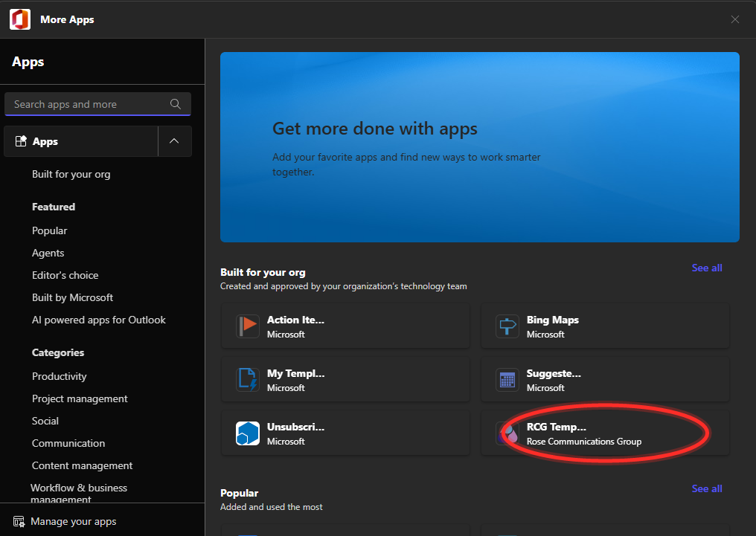The image size is (756, 536).
Task: Open AI powered apps for Outlook
Action: click(x=98, y=320)
